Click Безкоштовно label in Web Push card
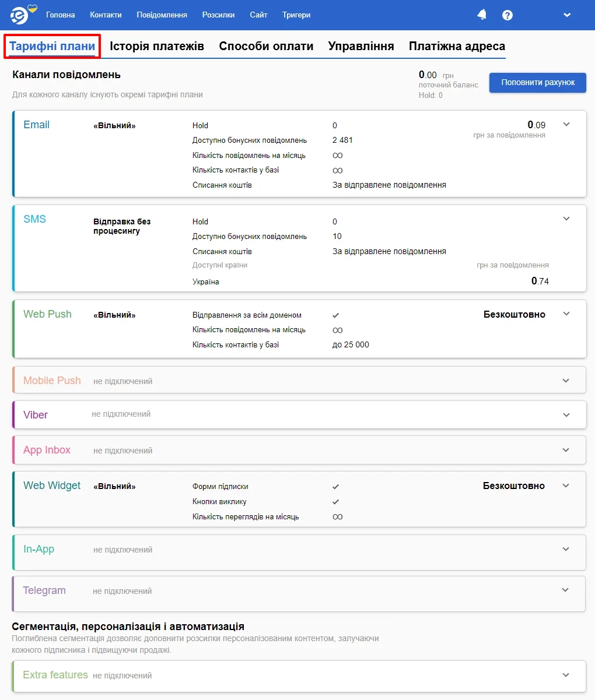Image resolution: width=595 pixels, height=700 pixels. 514,314
